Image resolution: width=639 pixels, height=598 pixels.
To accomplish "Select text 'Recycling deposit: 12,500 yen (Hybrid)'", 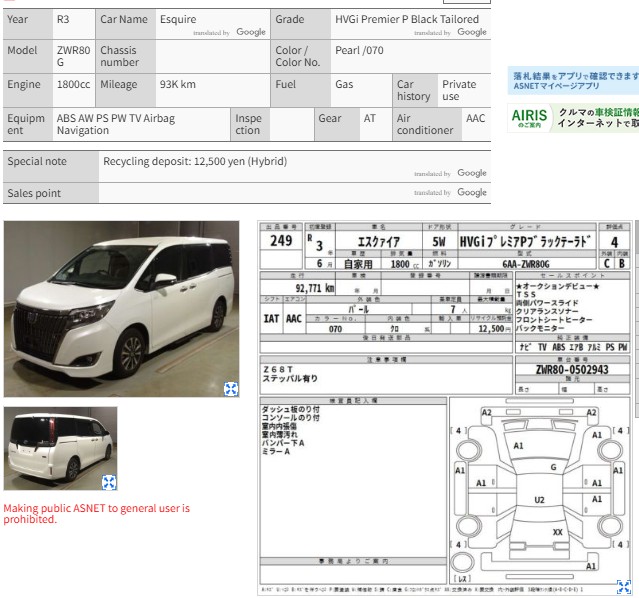I will [x=195, y=161].
